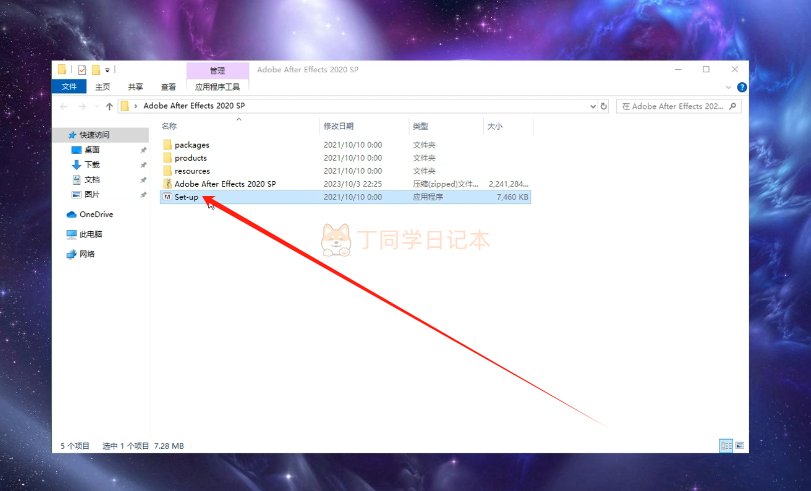Click the path chevron before the folder name
Viewport: 811px width, 491px height.
pyautogui.click(x=136, y=106)
